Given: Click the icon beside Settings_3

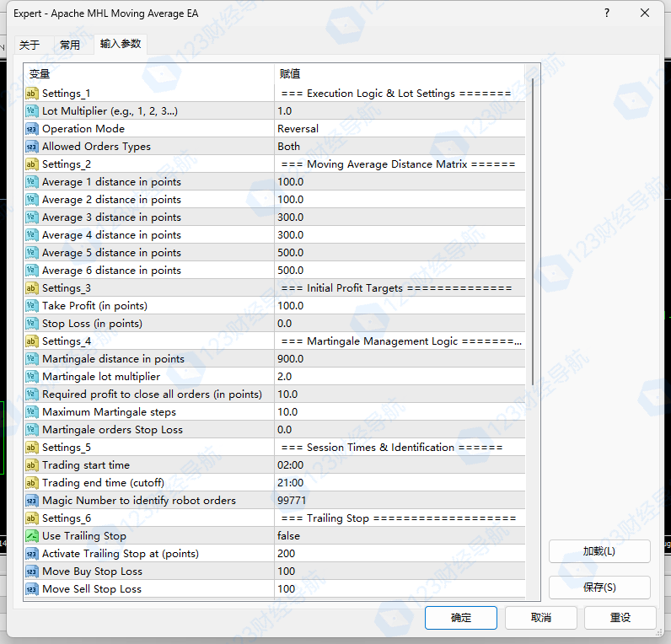Looking at the screenshot, I should [32, 288].
